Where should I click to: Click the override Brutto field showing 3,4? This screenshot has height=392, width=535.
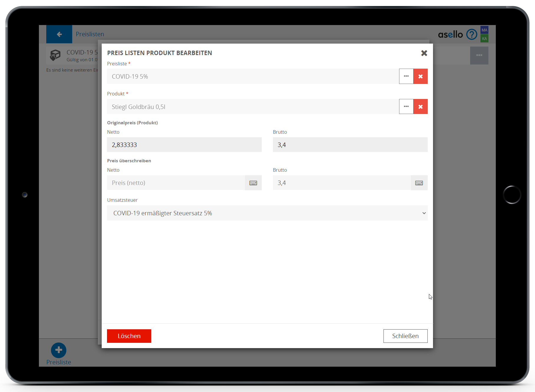(342, 183)
